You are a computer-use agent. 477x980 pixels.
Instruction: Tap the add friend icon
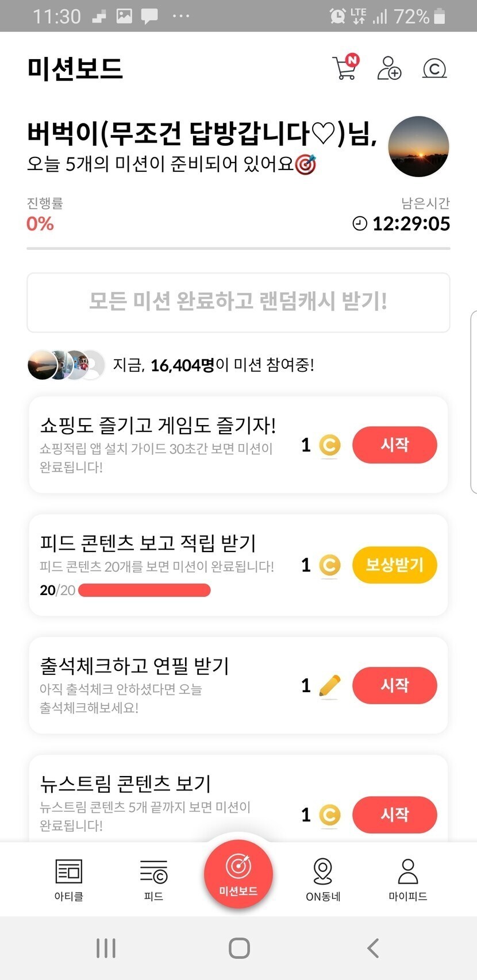(x=389, y=68)
